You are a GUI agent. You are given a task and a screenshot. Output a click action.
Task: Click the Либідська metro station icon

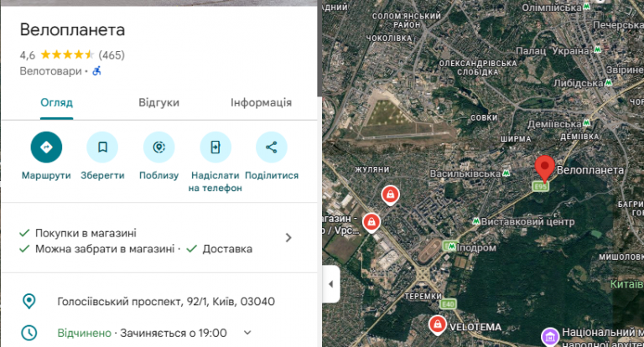pos(608,82)
